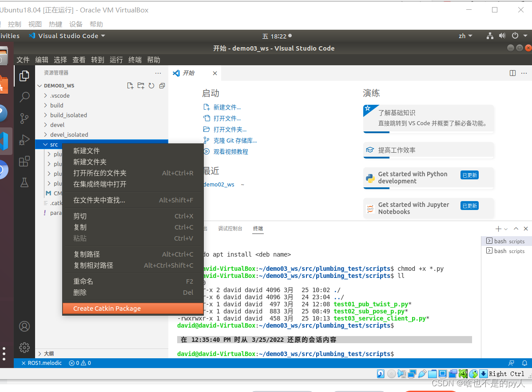Switch to the 终端 panel tab
Screen dimensions: 532x392
(x=258, y=229)
